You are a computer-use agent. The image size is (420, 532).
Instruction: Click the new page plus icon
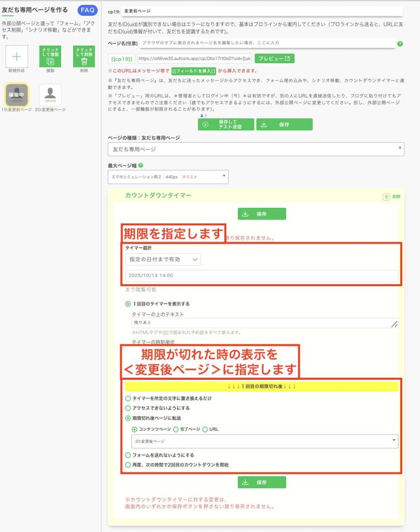17,56
